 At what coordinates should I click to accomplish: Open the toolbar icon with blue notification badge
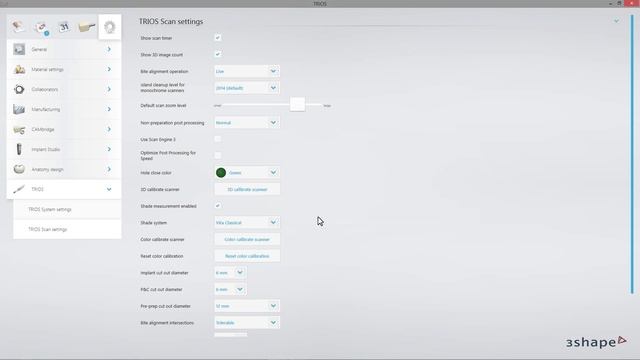pyautogui.click(x=41, y=28)
